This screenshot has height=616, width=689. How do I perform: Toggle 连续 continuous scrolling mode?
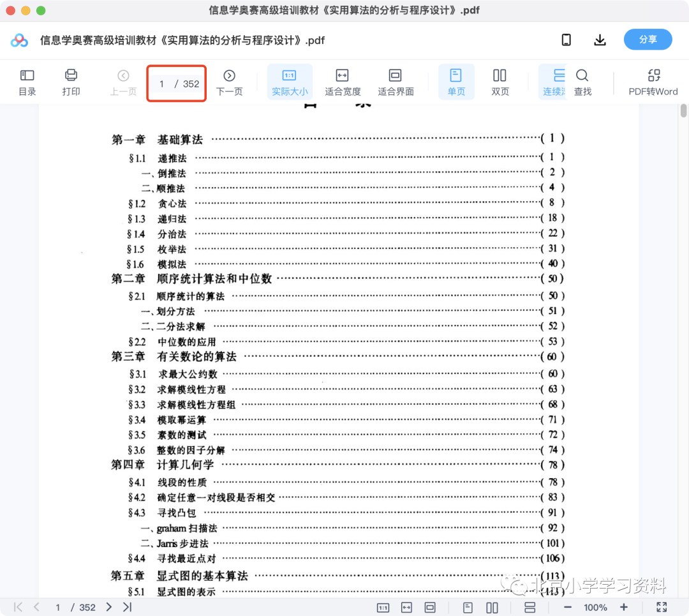[x=554, y=82]
